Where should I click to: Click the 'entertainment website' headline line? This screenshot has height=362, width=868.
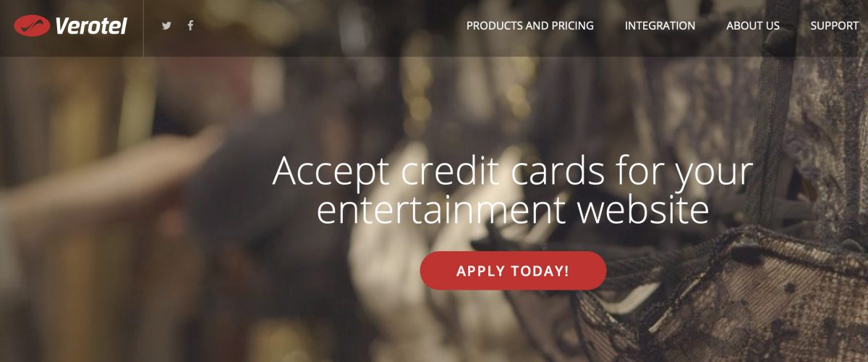[513, 209]
